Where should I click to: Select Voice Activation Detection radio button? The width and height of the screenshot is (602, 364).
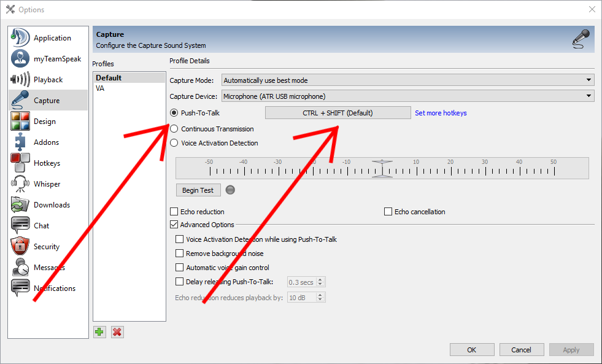tap(174, 143)
